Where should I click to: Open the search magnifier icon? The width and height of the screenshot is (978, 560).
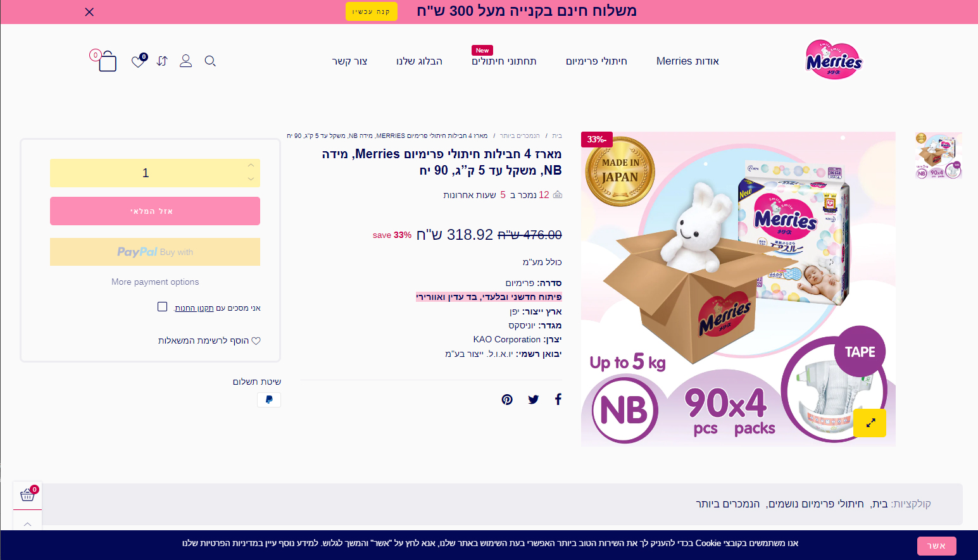pyautogui.click(x=211, y=61)
